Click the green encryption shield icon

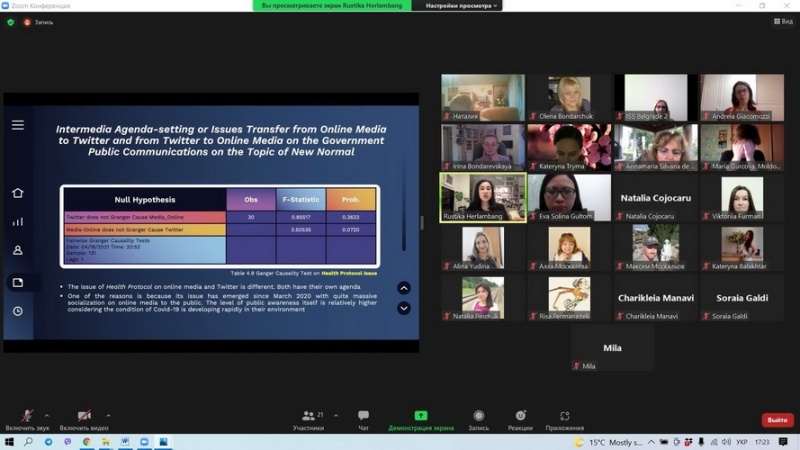pyautogui.click(x=10, y=22)
